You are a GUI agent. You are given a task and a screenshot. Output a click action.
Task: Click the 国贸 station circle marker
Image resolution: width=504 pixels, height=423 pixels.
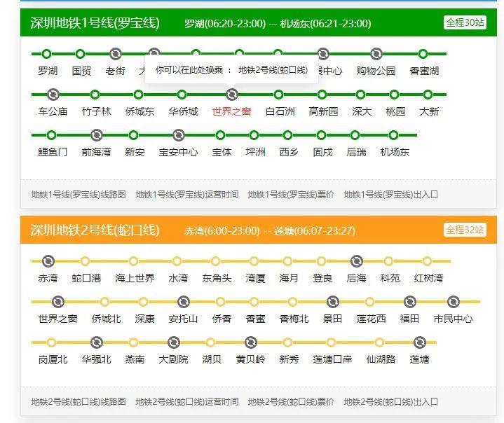click(x=81, y=54)
